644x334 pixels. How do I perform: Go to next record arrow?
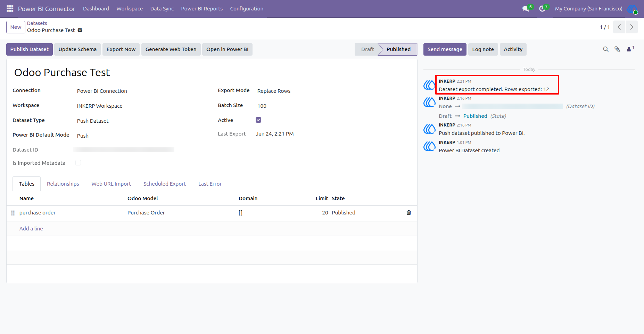click(631, 27)
